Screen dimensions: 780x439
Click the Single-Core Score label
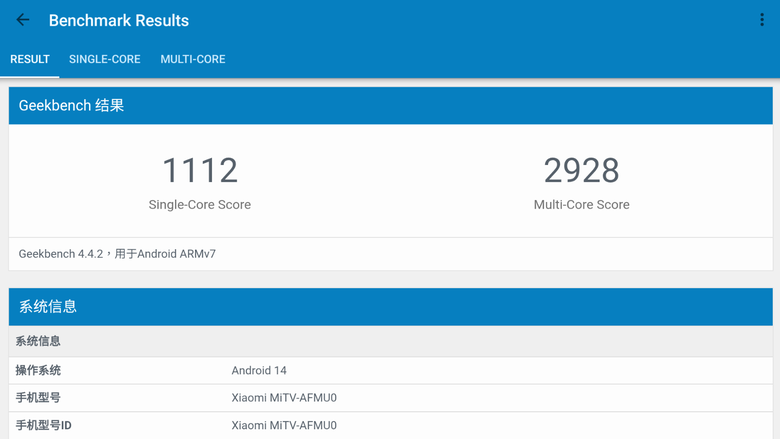[x=199, y=204]
